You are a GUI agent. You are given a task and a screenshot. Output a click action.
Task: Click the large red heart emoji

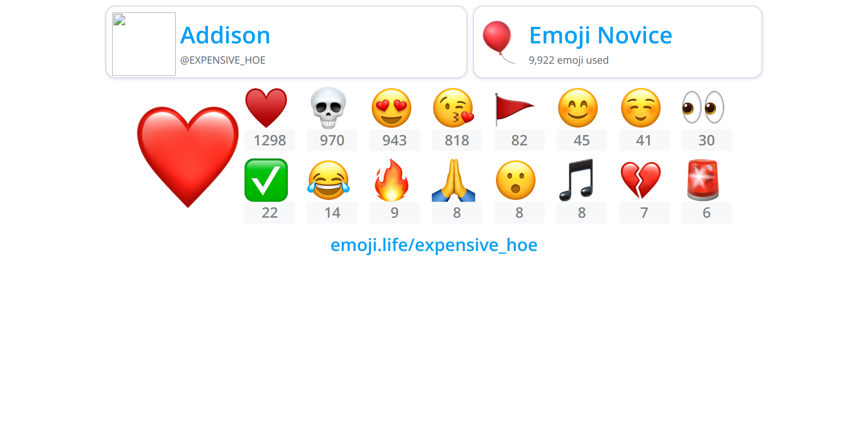(x=188, y=157)
